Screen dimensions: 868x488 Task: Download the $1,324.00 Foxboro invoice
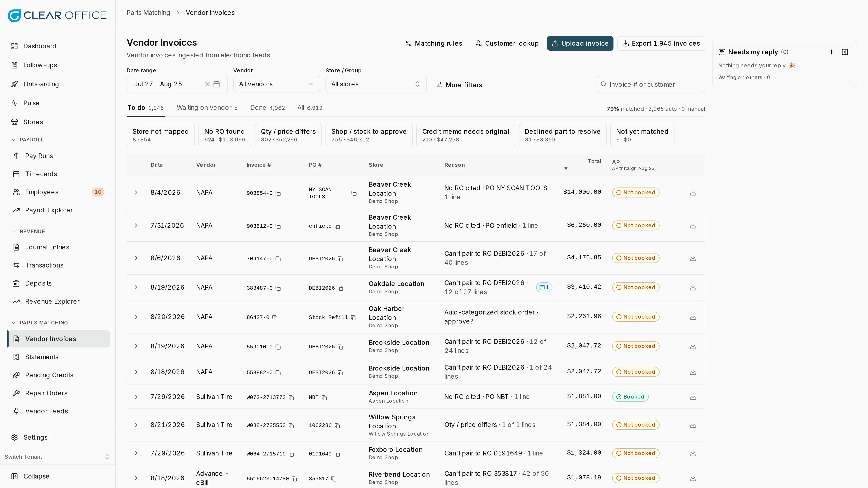(693, 453)
